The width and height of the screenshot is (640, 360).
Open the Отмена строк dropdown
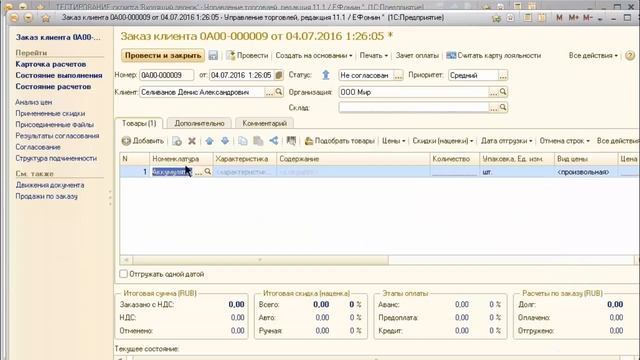coord(564,141)
